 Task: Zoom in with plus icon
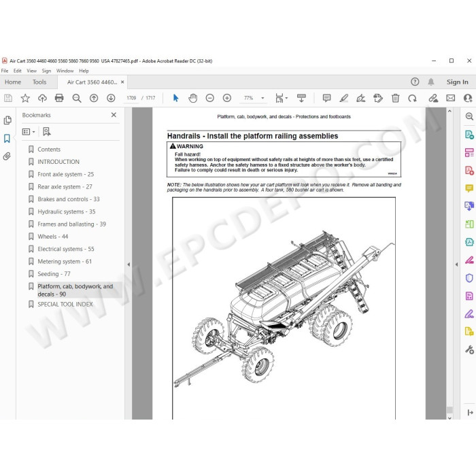[x=227, y=98]
